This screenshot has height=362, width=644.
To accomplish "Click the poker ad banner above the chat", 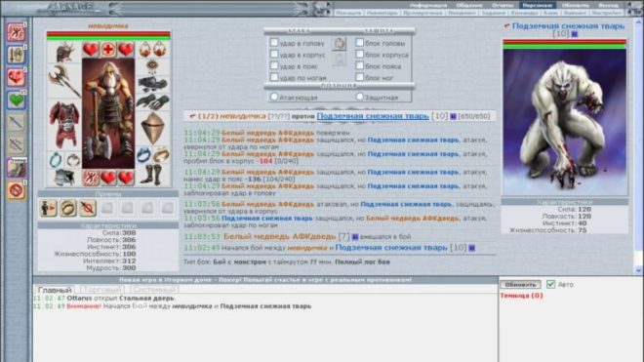I will pos(265,280).
